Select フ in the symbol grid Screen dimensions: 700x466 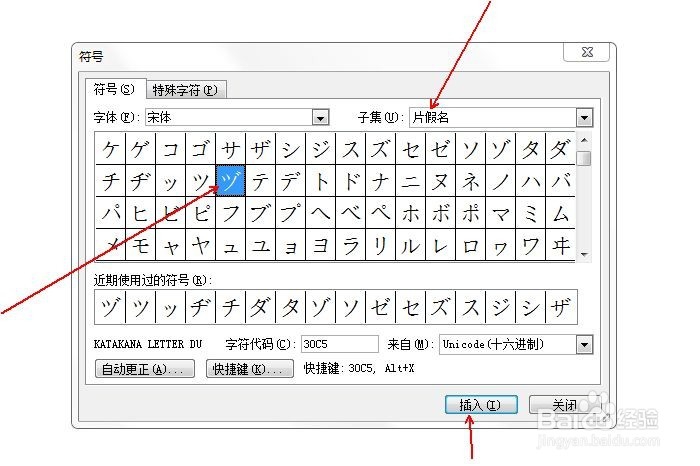tap(230, 213)
